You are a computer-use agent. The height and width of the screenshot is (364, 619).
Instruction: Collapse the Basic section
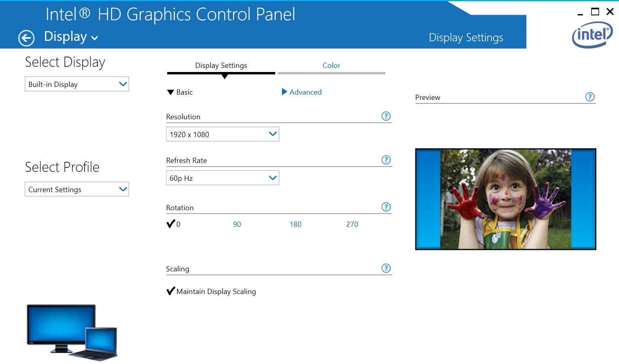tap(180, 92)
